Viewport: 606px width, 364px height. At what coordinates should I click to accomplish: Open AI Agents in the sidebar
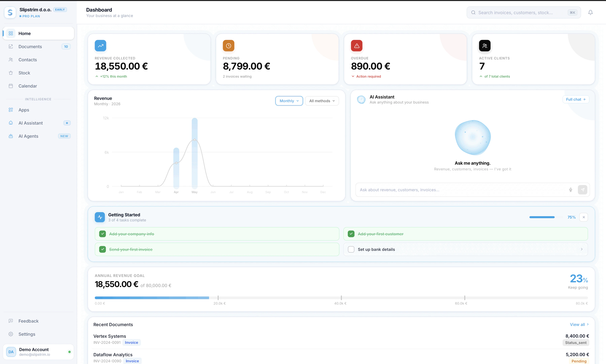pyautogui.click(x=38, y=136)
